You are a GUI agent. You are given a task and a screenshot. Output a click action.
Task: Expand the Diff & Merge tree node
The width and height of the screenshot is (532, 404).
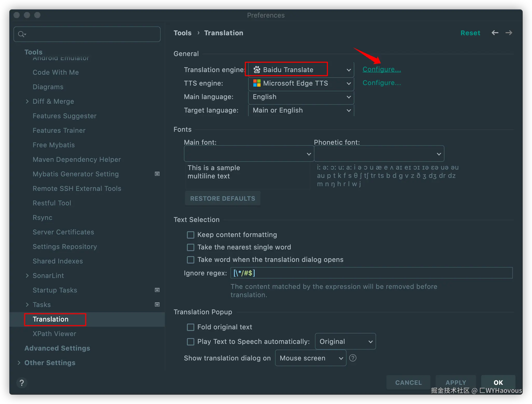click(x=27, y=101)
